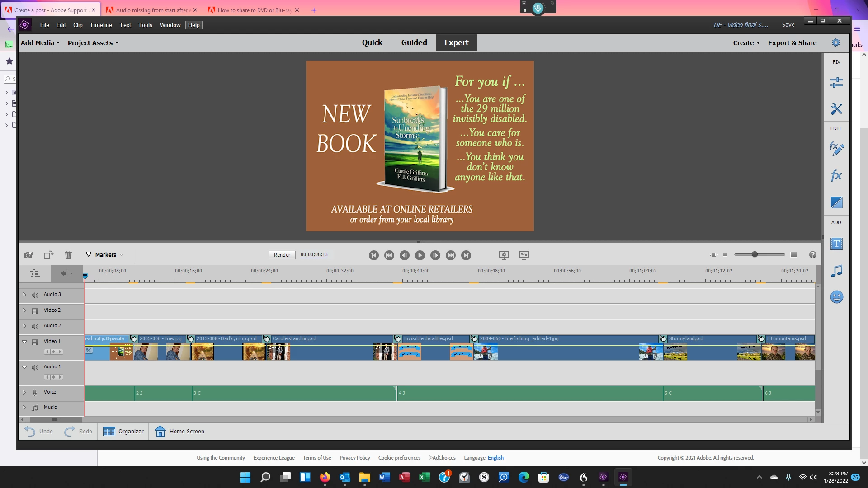Delete the selected clip with the trash icon

[x=68, y=255]
